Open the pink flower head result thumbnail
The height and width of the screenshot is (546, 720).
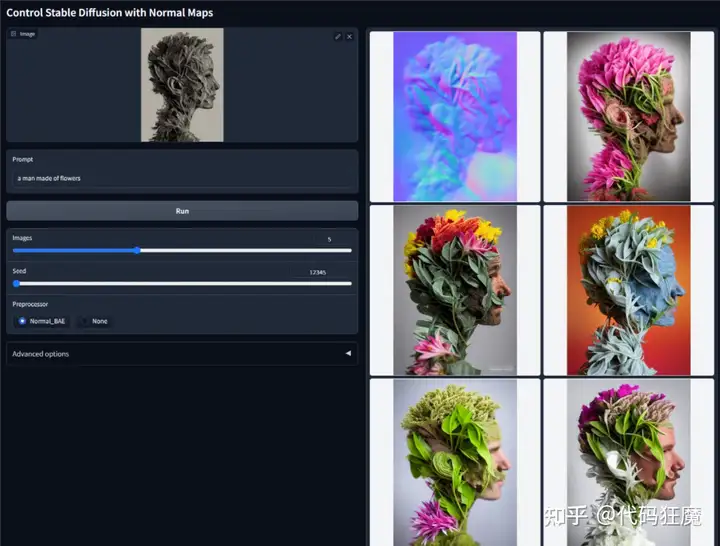tap(629, 117)
